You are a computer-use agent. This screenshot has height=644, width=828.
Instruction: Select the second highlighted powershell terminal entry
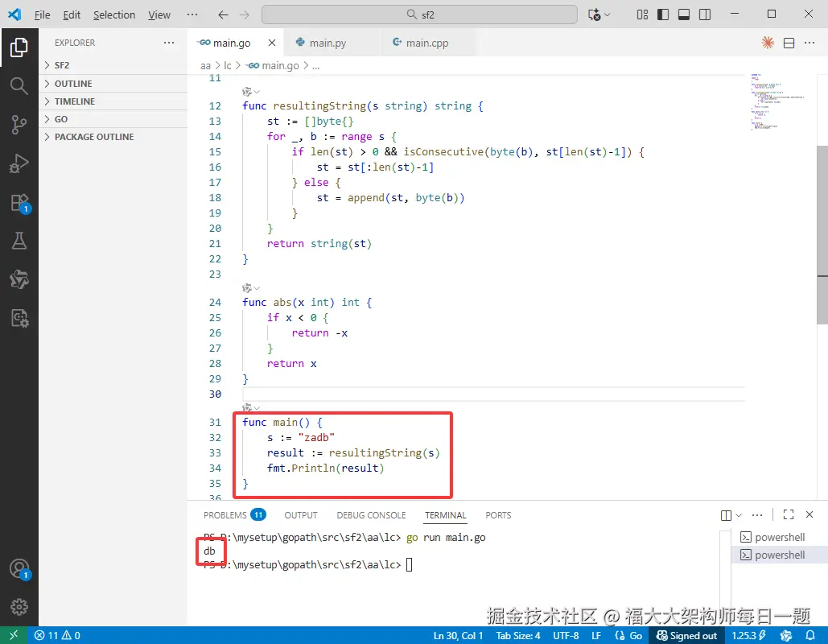pos(780,555)
